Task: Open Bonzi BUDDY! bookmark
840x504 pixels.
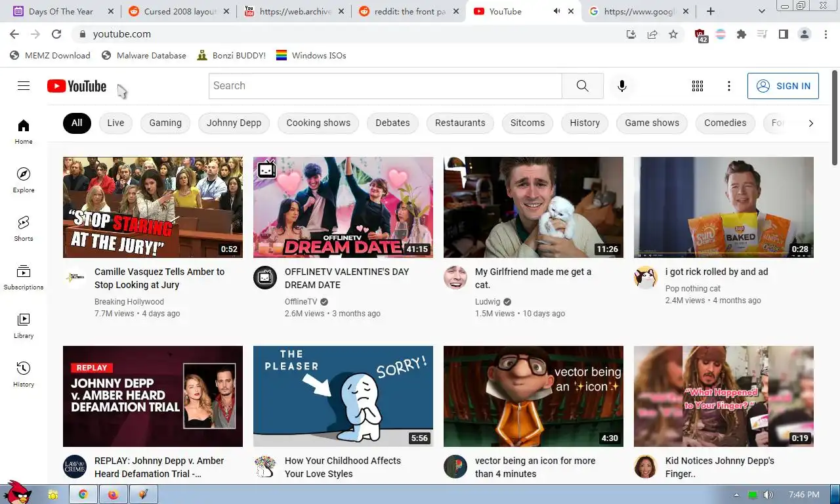Action: point(232,56)
